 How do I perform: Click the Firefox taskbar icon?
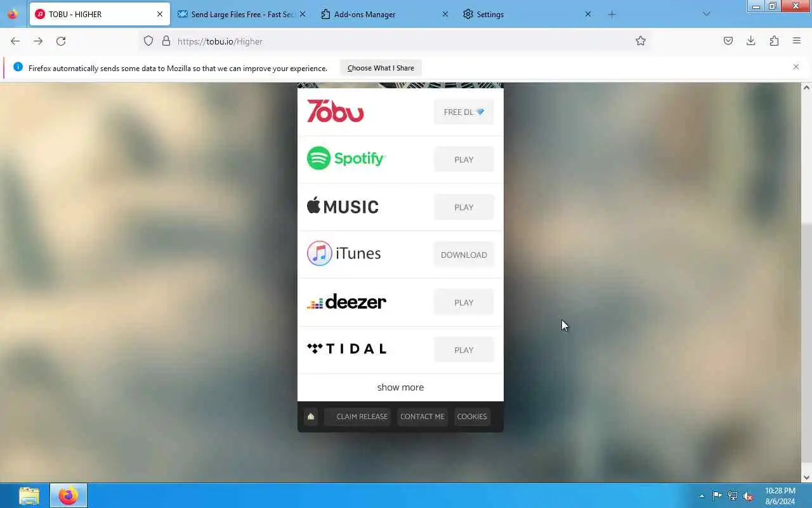(x=68, y=495)
